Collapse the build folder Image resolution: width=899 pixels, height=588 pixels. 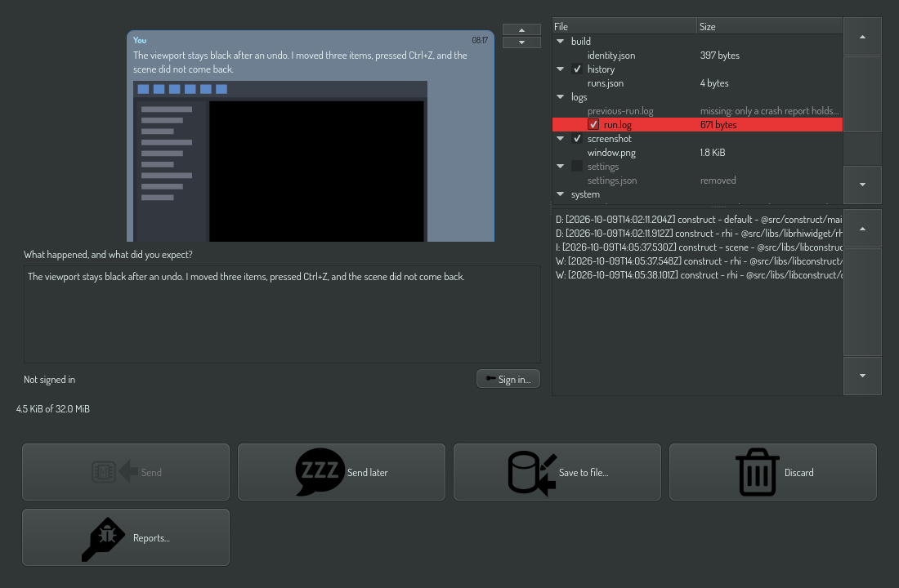560,42
